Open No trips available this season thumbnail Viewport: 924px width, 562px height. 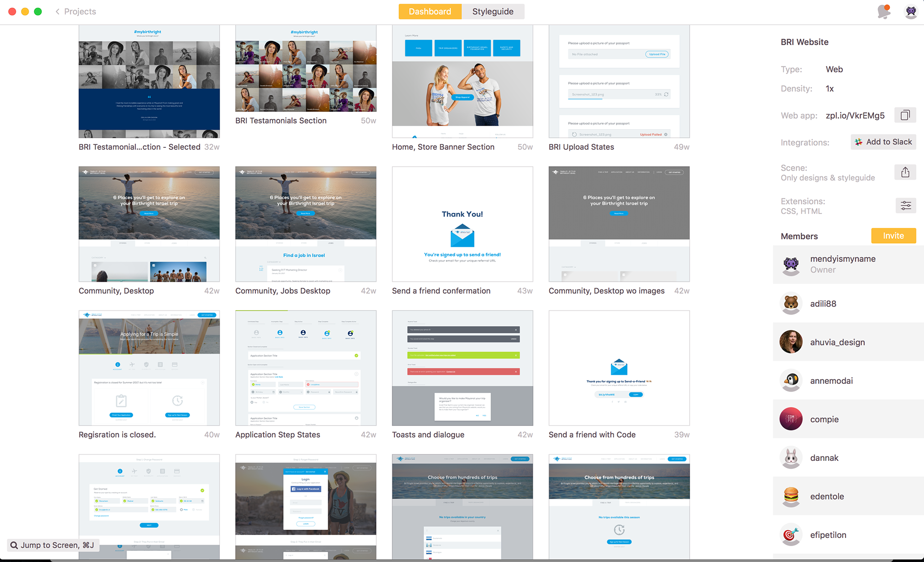[x=619, y=507]
